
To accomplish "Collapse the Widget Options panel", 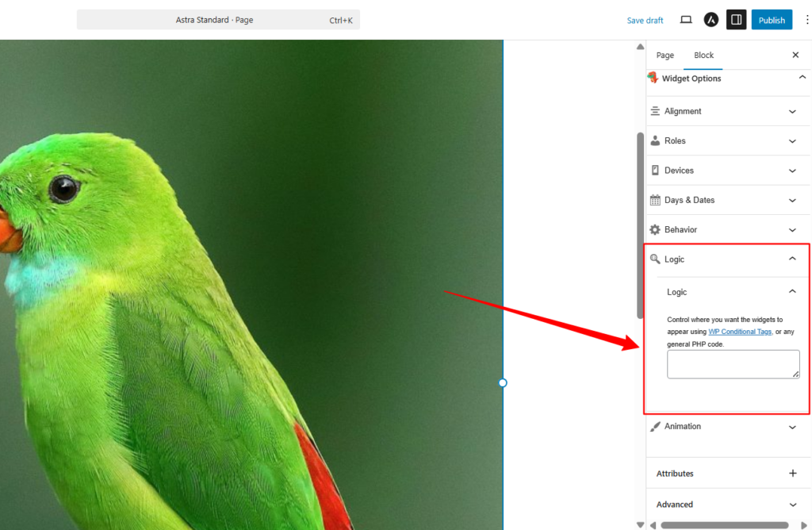I will 800,78.
